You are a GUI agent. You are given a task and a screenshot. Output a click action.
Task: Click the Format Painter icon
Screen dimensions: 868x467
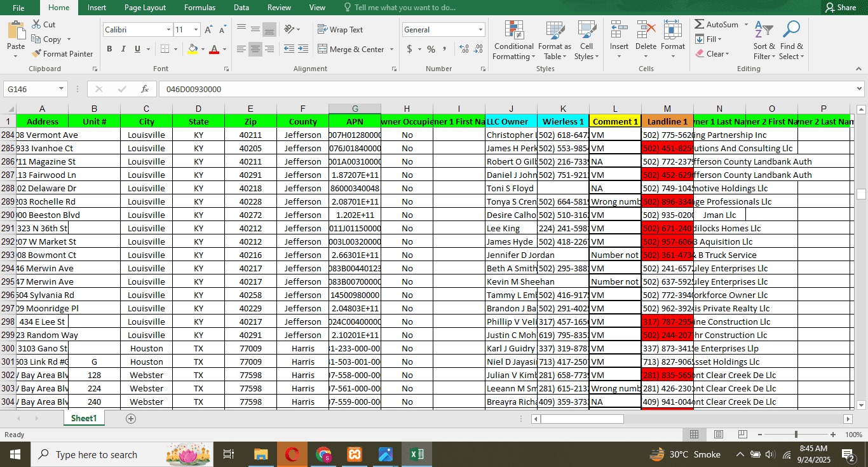click(x=37, y=54)
